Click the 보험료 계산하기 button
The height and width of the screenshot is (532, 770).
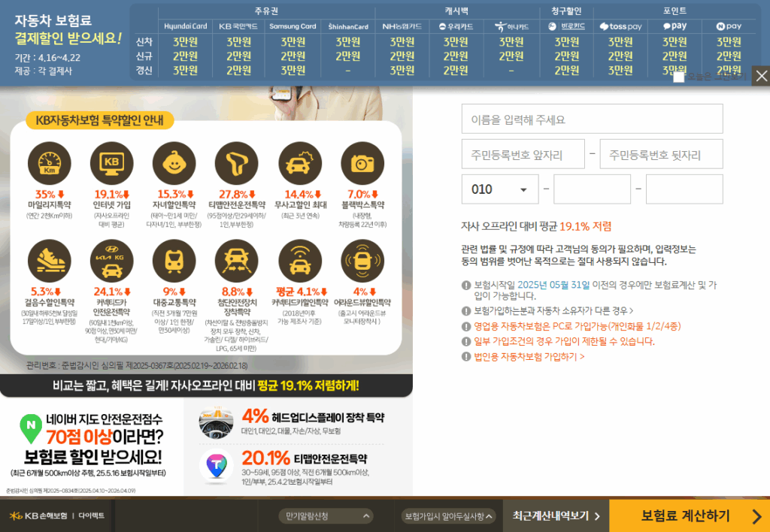690,515
